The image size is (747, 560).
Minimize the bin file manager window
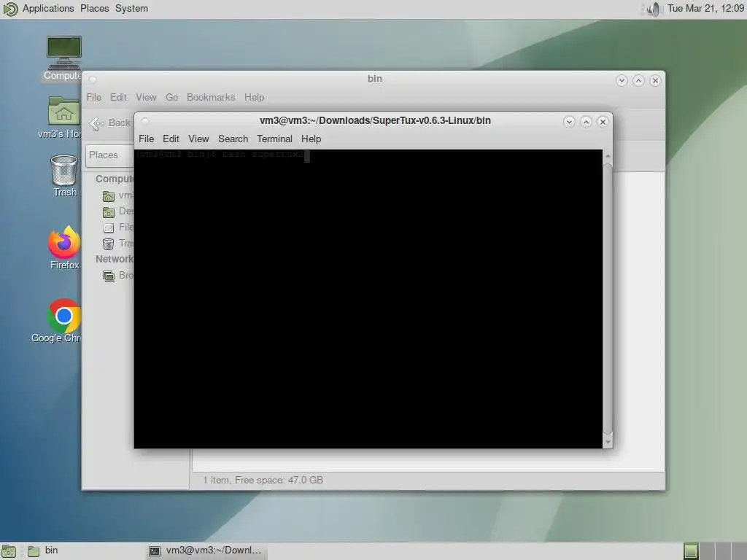[622, 80]
